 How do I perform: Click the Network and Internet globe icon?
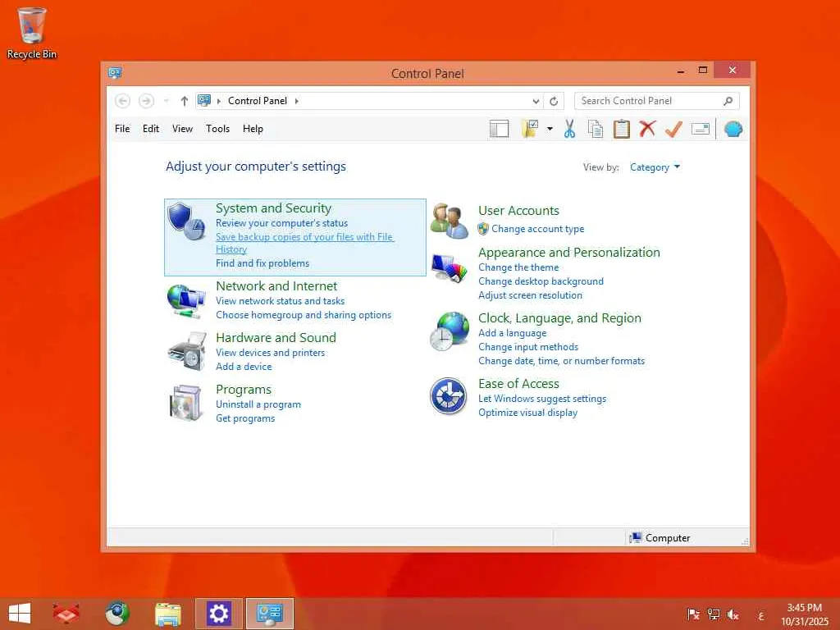tap(186, 301)
